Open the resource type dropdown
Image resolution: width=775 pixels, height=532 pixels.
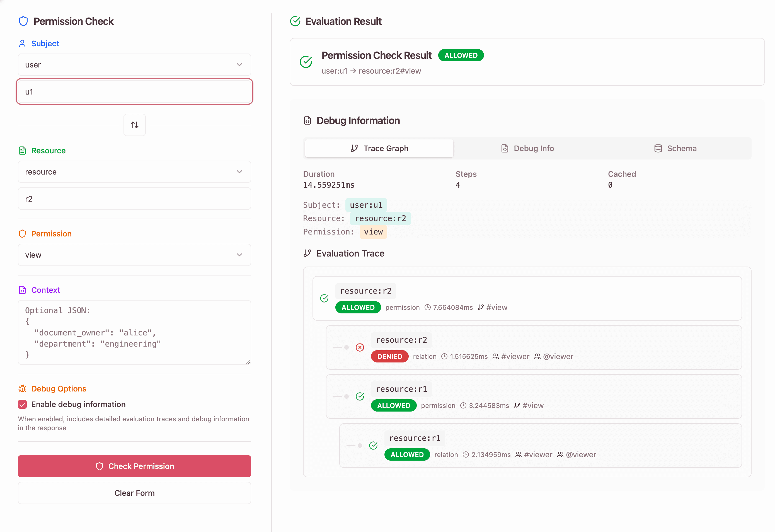134,171
